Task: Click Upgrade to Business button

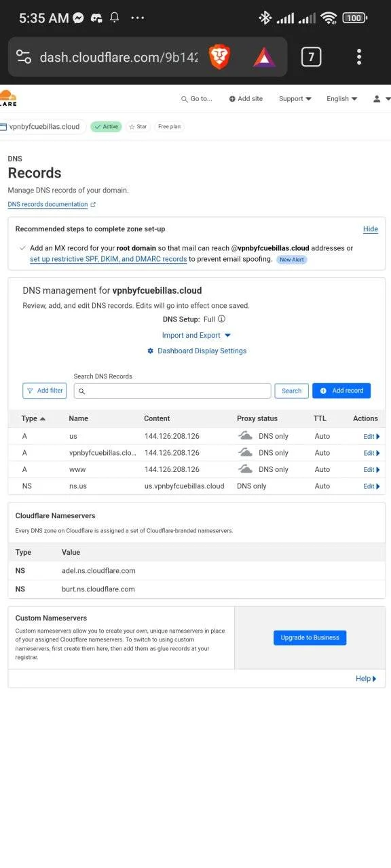Action: [310, 637]
